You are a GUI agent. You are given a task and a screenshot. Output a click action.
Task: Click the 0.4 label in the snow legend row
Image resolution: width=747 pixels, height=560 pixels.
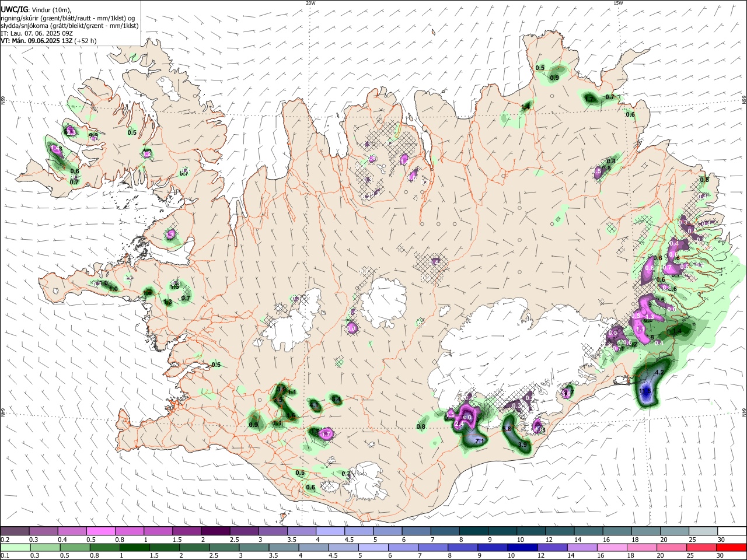pyautogui.click(x=63, y=540)
